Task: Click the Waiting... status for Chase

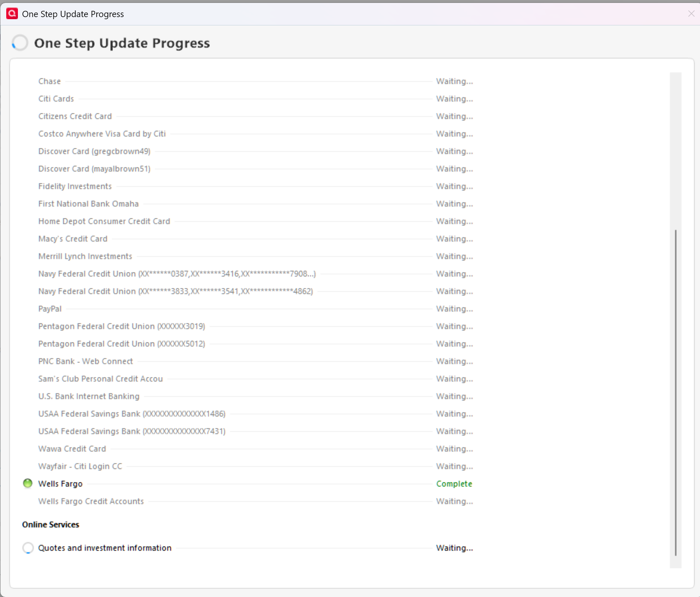Action: [x=455, y=81]
